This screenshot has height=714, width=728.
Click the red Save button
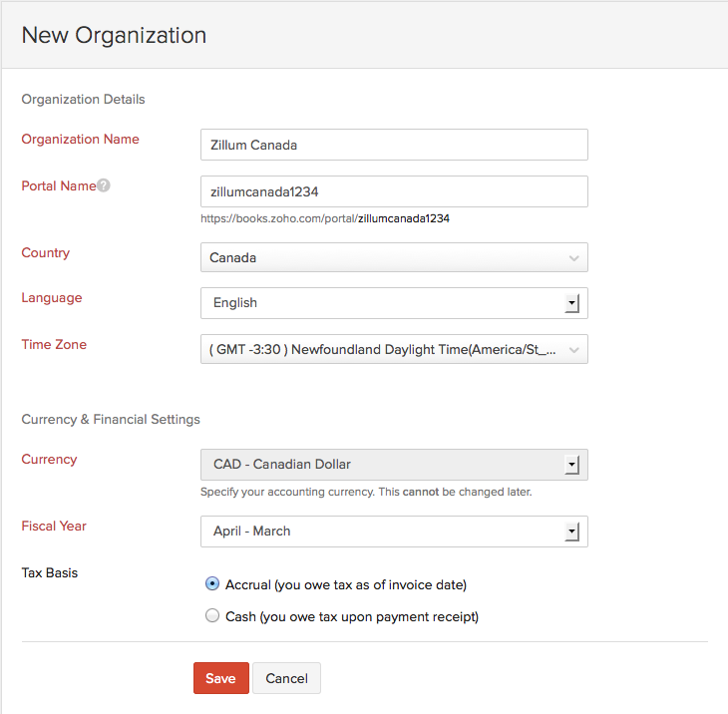point(220,678)
